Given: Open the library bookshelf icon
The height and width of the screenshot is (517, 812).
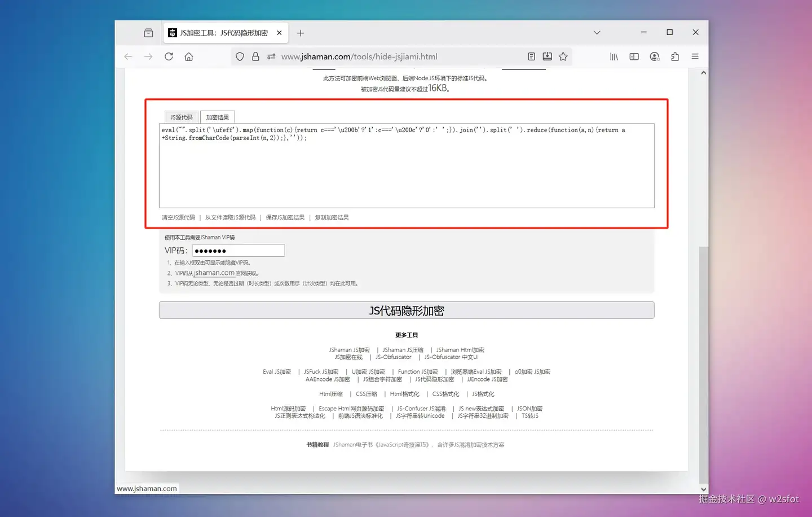Looking at the screenshot, I should pyautogui.click(x=614, y=56).
